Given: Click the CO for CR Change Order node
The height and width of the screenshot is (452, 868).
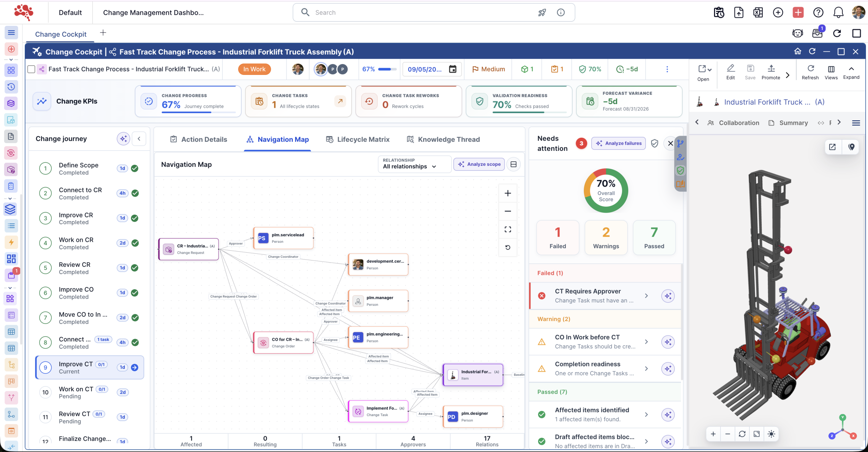Looking at the screenshot, I should click(x=283, y=342).
